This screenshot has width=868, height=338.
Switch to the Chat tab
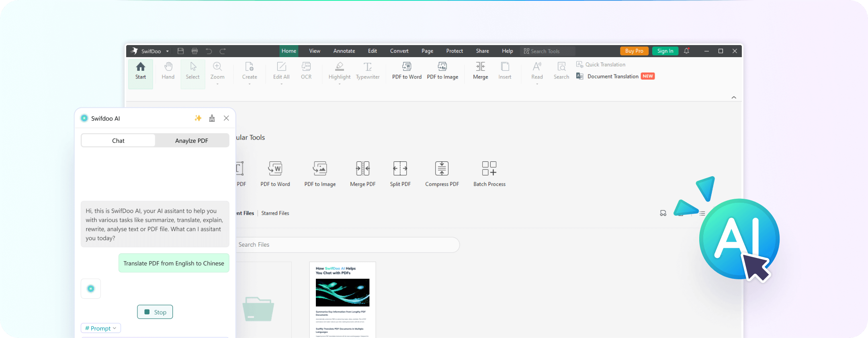pos(118,140)
